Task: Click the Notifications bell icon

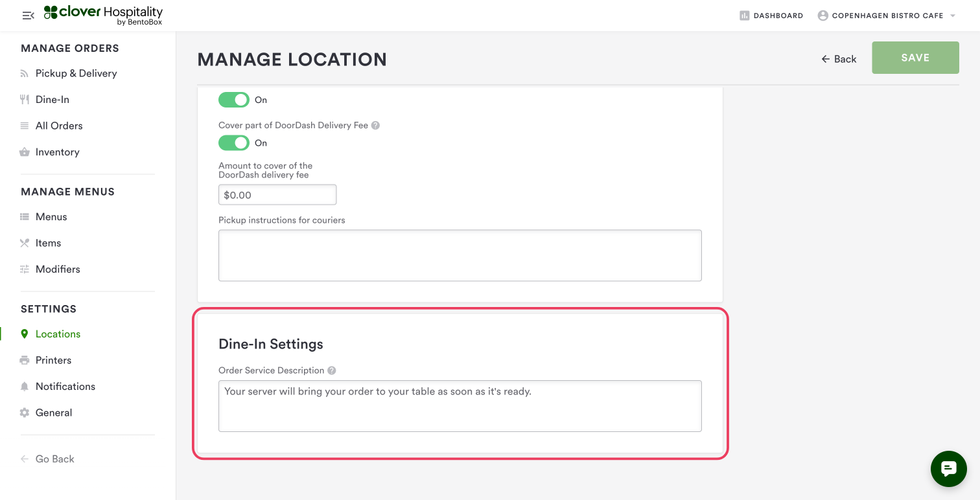Action: (25, 387)
